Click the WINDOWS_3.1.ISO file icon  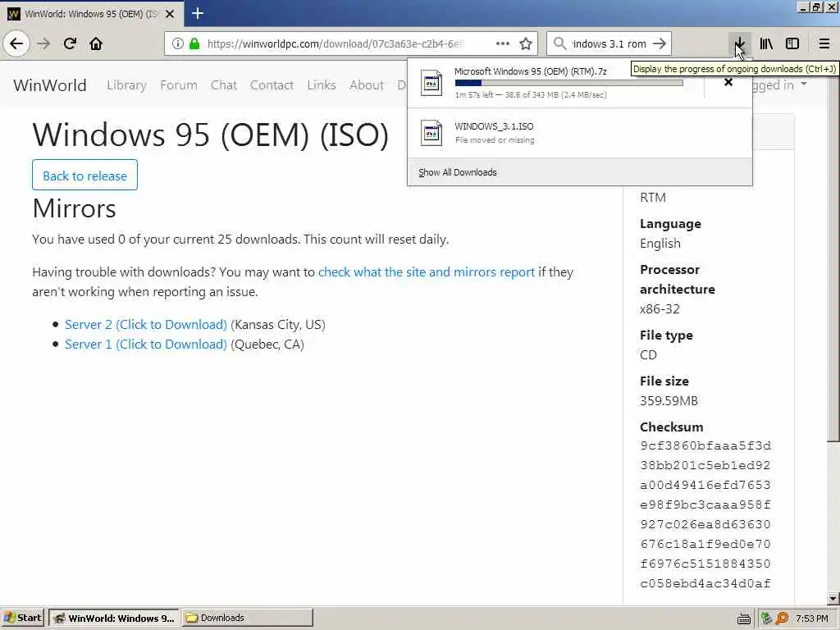431,133
